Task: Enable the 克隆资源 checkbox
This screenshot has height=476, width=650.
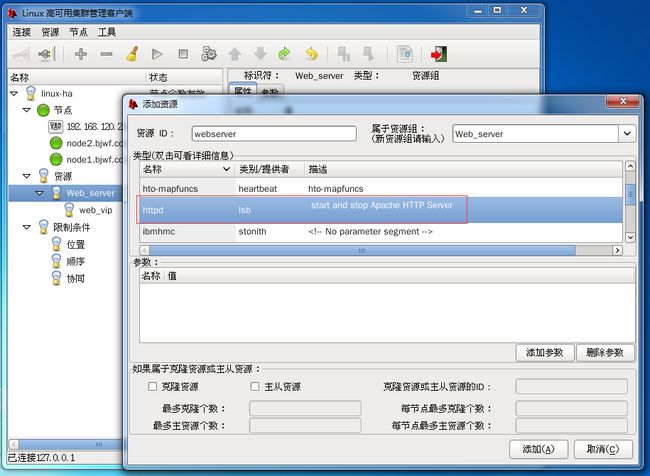Action: [x=153, y=386]
